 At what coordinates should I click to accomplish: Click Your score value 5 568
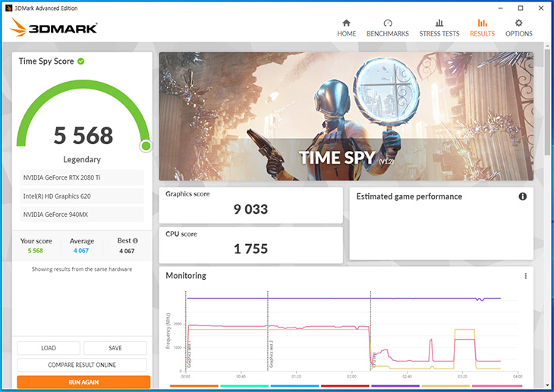pos(36,251)
